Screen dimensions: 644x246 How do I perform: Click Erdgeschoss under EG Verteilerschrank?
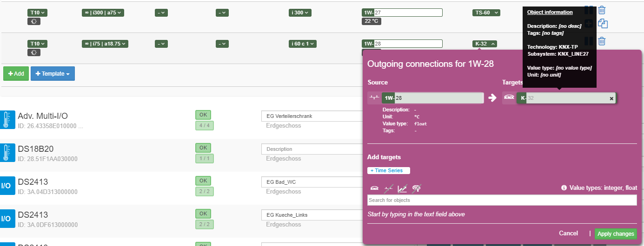click(284, 126)
